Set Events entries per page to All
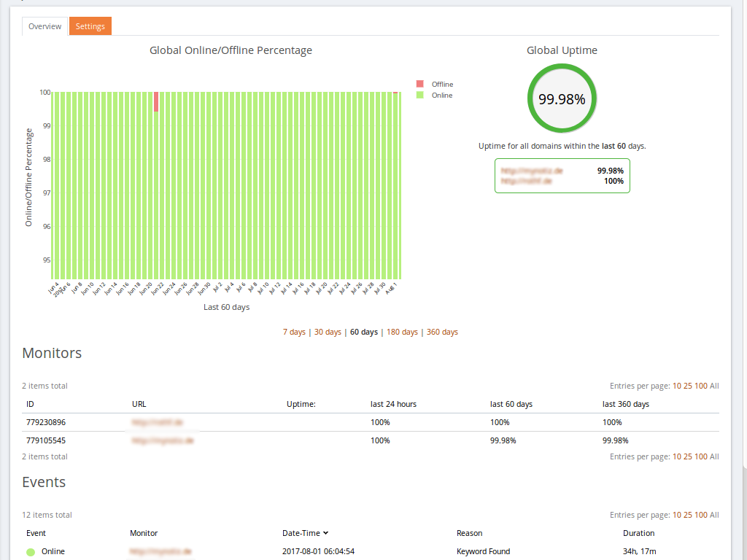The width and height of the screenshot is (747, 560). [714, 515]
